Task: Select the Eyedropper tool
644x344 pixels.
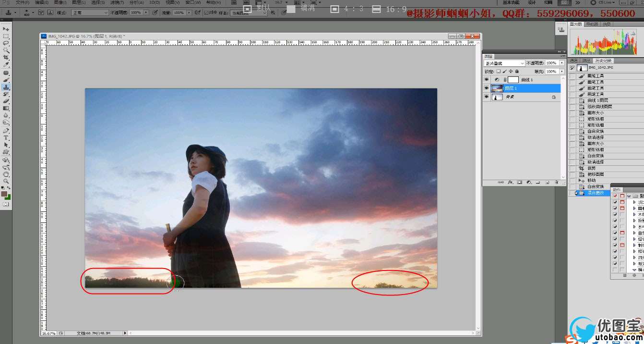Action: [x=6, y=64]
